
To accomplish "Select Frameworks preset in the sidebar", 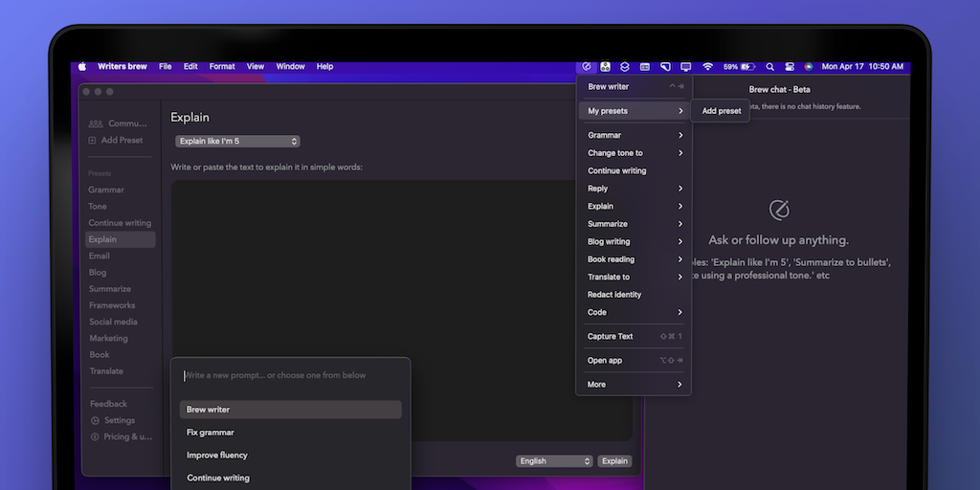I will pyautogui.click(x=112, y=305).
